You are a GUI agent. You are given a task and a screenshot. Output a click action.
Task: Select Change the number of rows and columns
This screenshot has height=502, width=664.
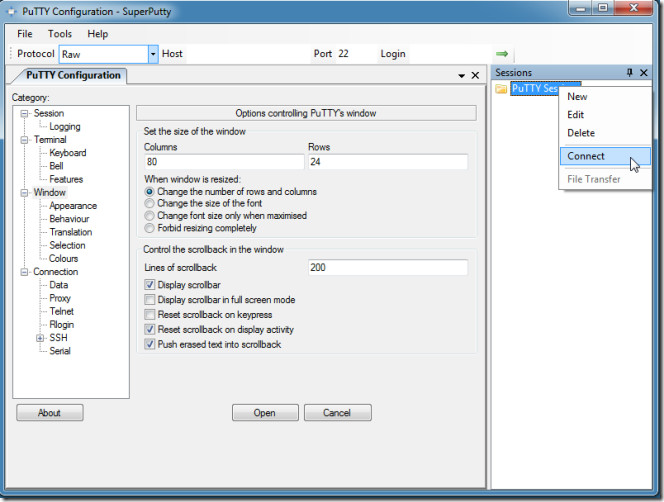(x=149, y=191)
